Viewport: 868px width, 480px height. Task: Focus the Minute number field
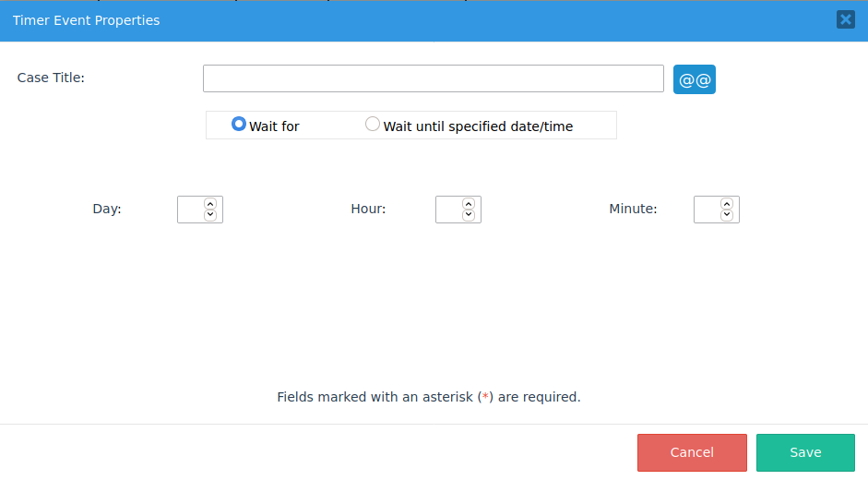click(x=707, y=210)
